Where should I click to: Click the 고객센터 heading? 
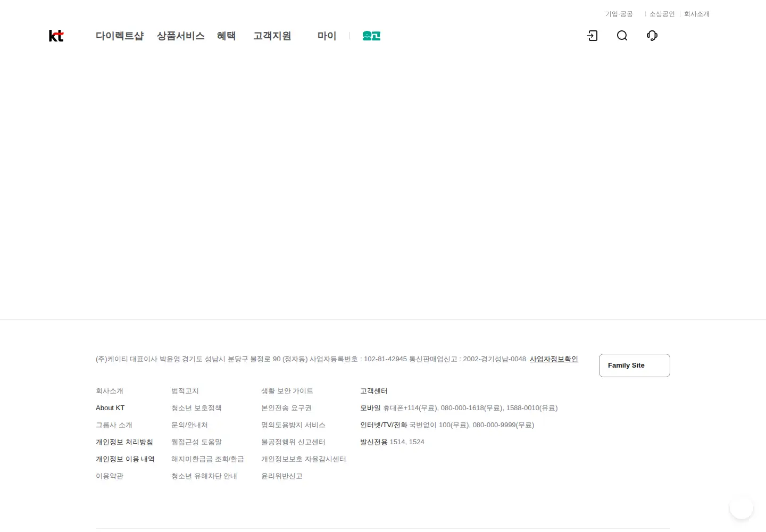coord(374,391)
